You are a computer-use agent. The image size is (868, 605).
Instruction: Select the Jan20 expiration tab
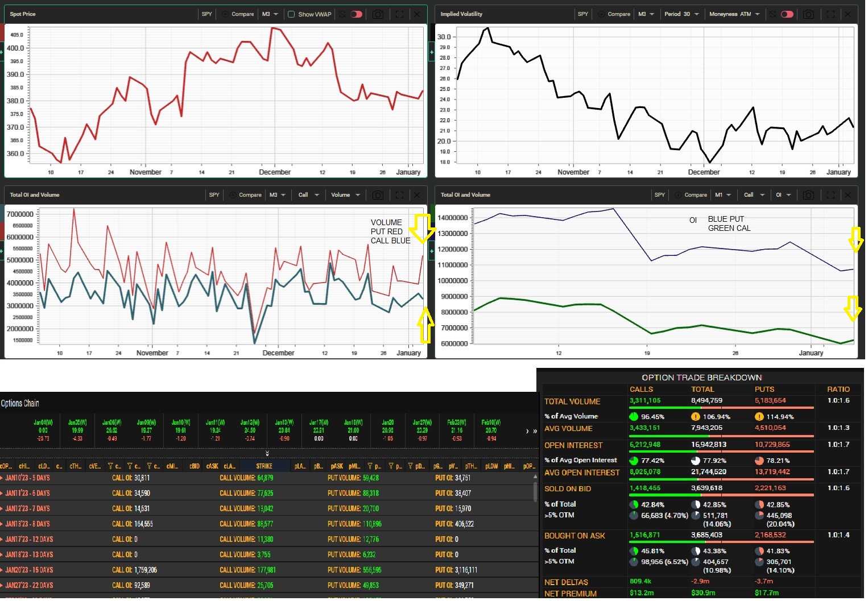(387, 430)
